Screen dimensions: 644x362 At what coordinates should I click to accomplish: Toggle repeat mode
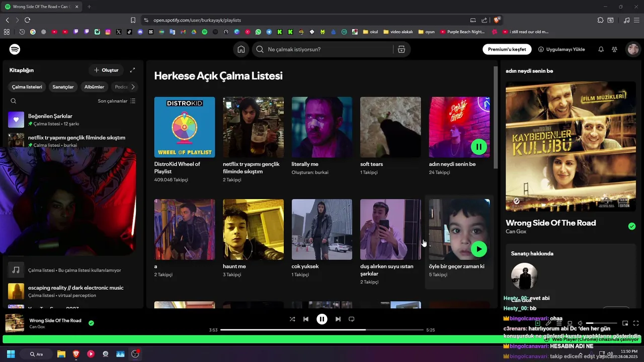pos(352,319)
